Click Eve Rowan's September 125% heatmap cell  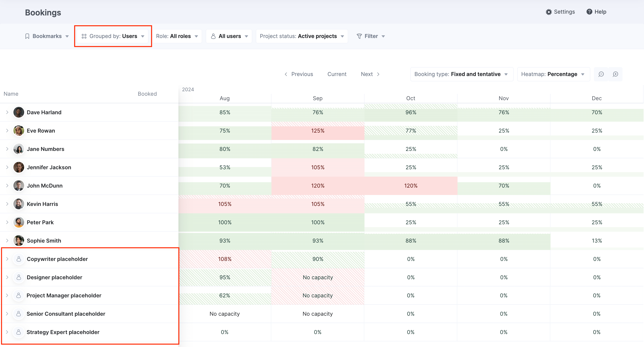(318, 131)
